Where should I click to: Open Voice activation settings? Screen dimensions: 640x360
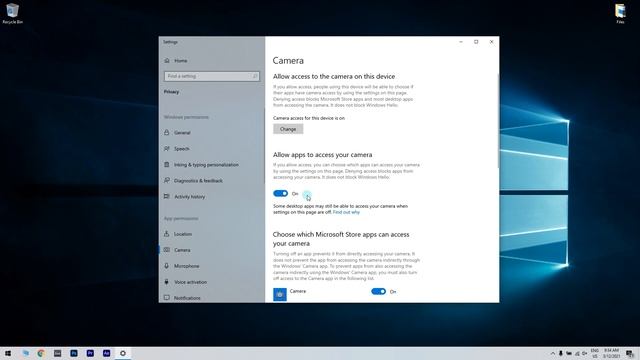coord(190,282)
